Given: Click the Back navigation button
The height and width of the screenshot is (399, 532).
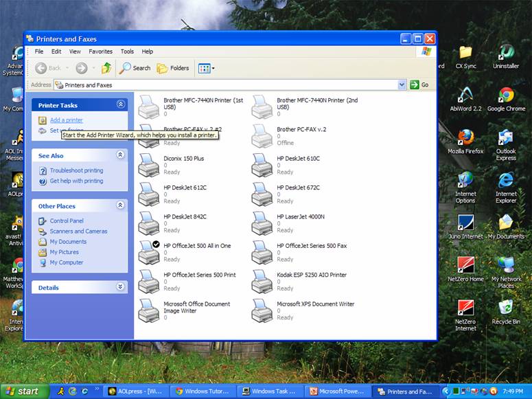Looking at the screenshot, I should 48,68.
